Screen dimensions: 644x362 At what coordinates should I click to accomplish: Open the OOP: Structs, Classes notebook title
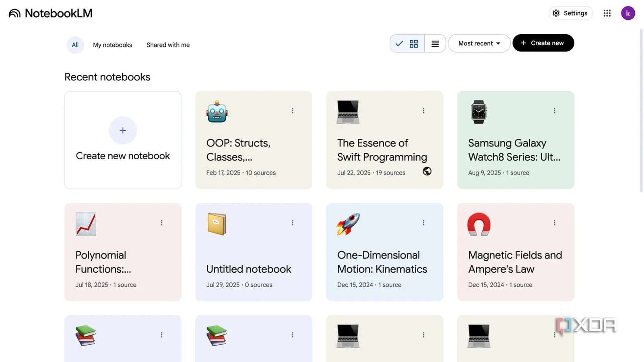pos(238,150)
